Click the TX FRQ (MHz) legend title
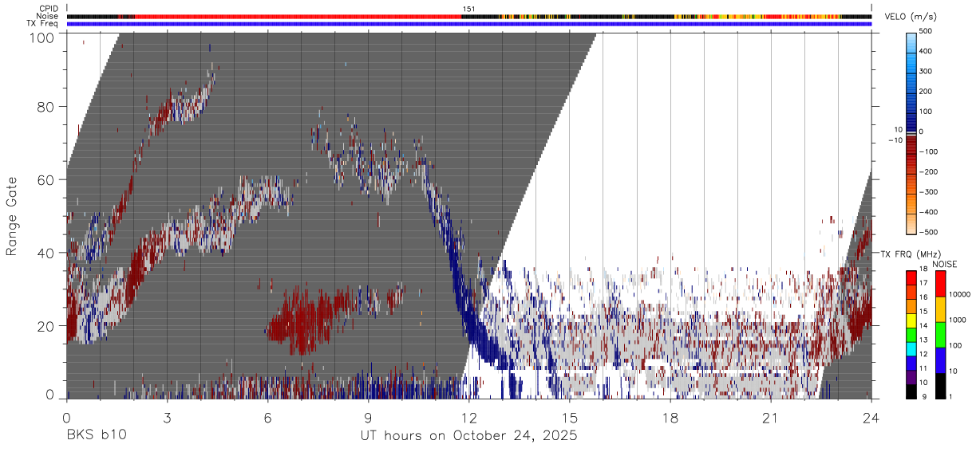The height and width of the screenshot is (452, 980). point(911,254)
